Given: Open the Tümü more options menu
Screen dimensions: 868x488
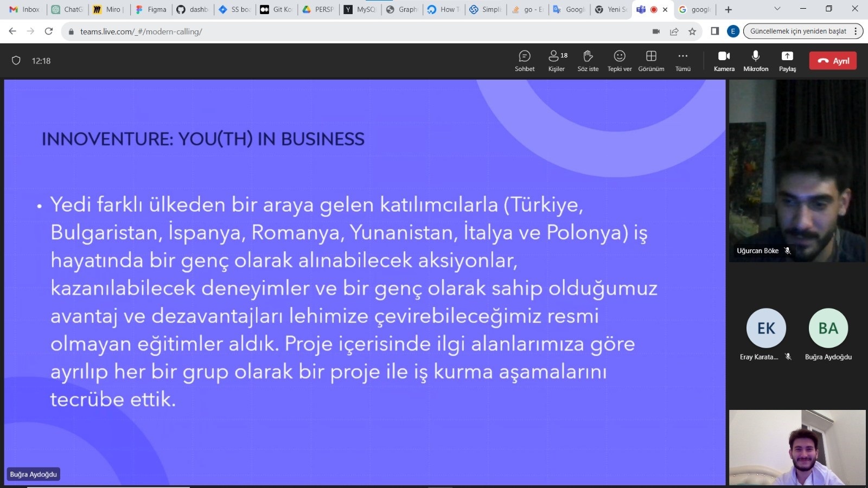Looking at the screenshot, I should click(683, 61).
